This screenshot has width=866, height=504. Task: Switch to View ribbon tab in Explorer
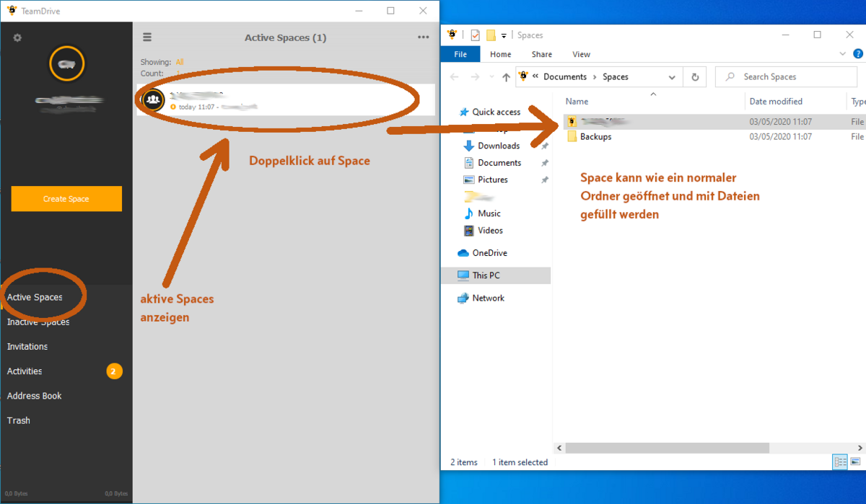pyautogui.click(x=581, y=54)
